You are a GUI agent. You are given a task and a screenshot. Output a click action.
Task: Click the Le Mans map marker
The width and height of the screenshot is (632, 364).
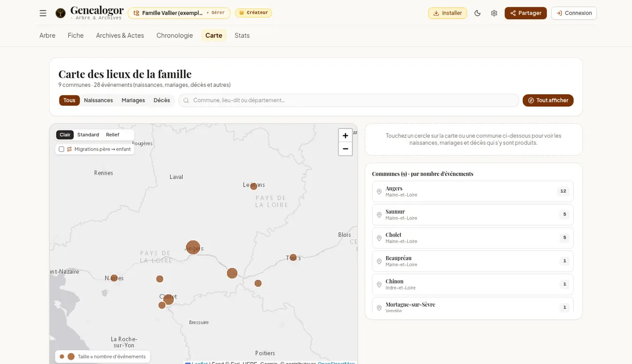click(253, 186)
